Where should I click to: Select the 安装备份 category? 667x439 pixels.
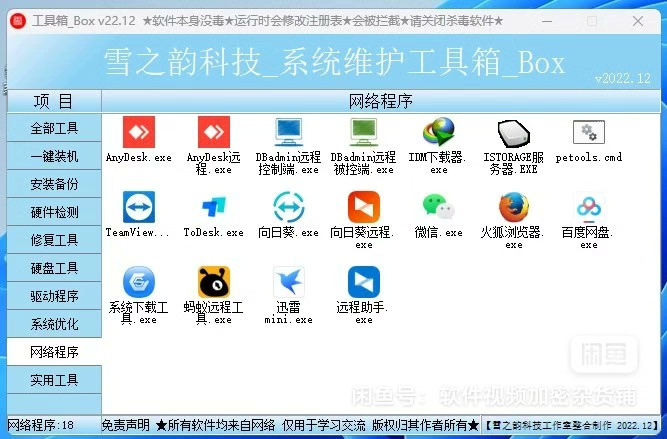point(54,184)
